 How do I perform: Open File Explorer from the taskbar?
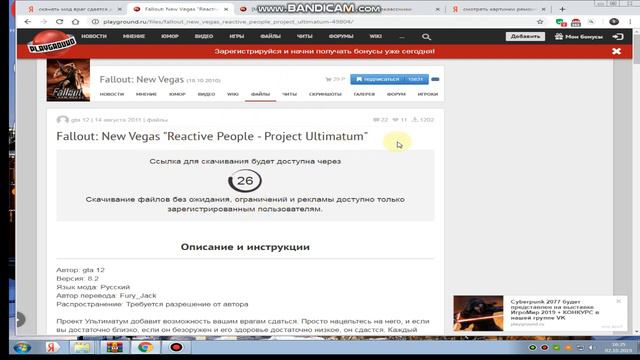(82, 347)
